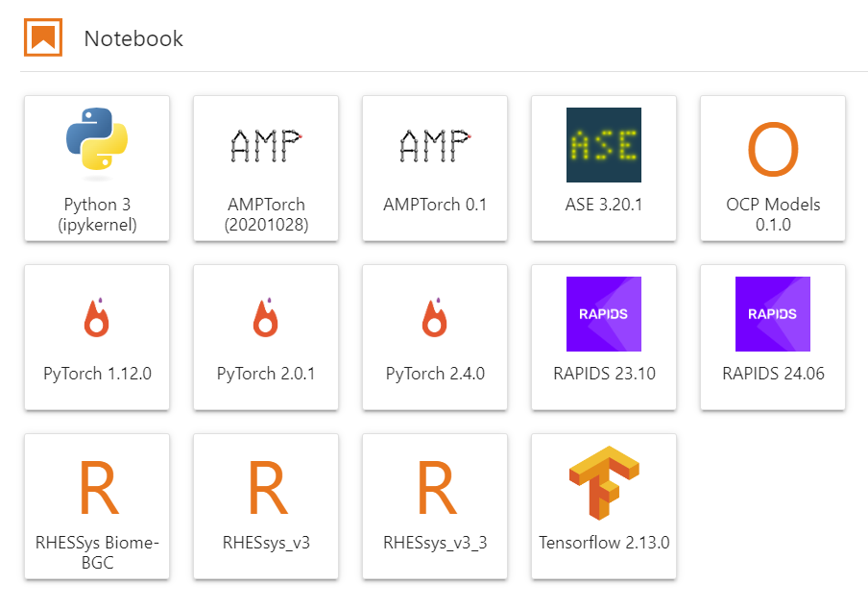Launch the RAPIDS 24.06 kernel icon
This screenshot has height=608, width=868.
point(773,314)
